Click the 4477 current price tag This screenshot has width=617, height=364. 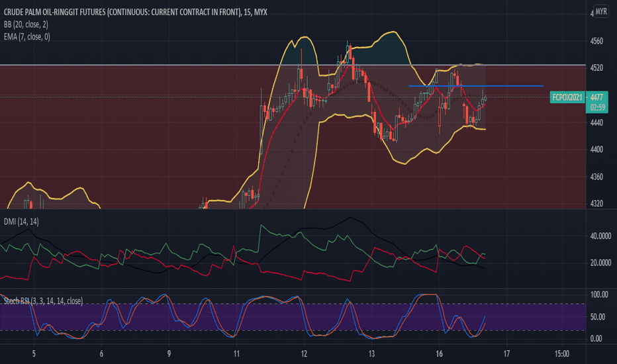[596, 97]
